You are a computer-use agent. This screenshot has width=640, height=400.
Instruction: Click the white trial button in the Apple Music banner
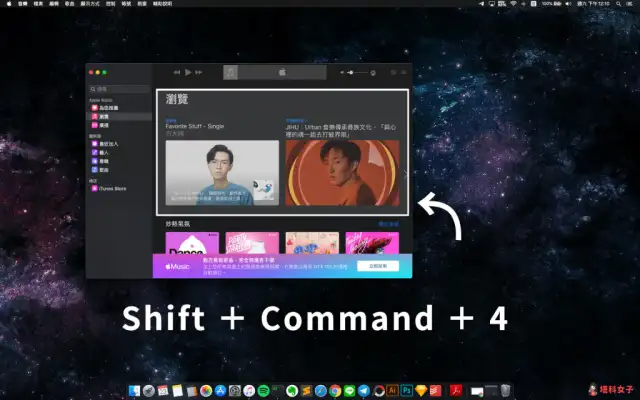(x=378, y=266)
